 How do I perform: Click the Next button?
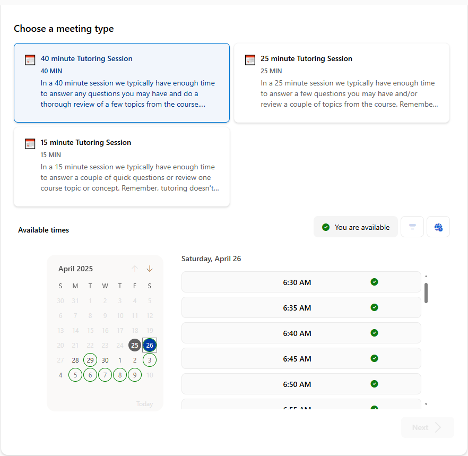coord(427,427)
